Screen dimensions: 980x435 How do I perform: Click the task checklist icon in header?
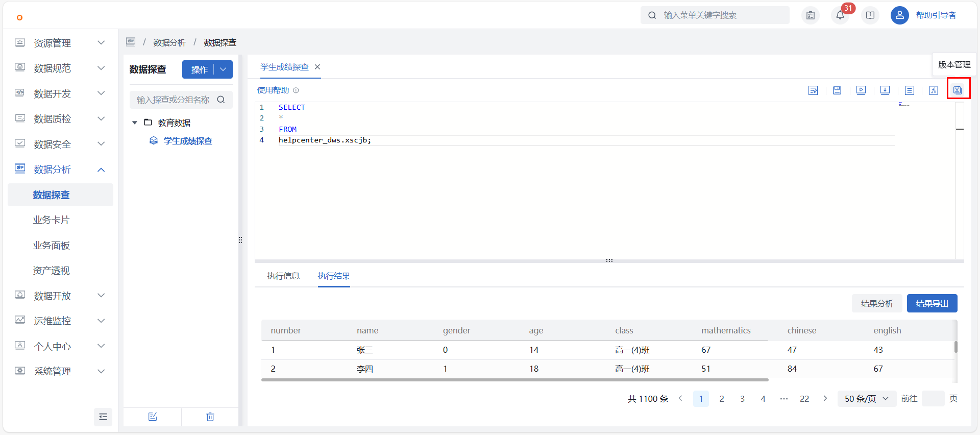coord(811,15)
